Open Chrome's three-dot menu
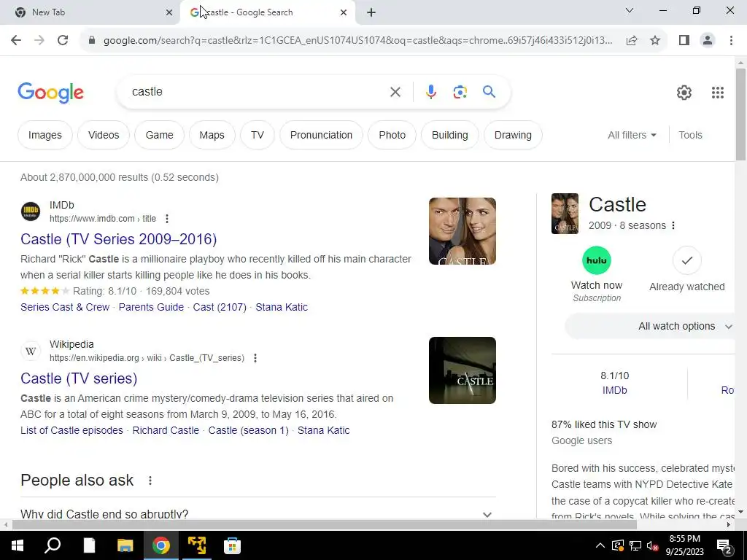 click(731, 41)
